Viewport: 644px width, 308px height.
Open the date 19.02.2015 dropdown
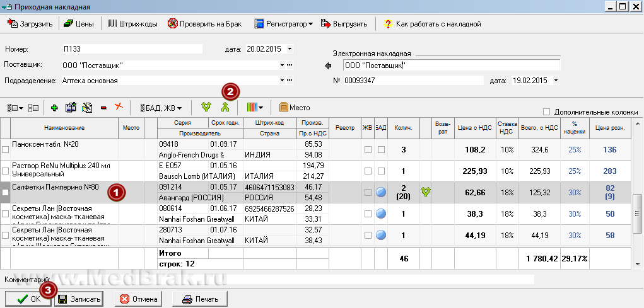click(x=556, y=81)
